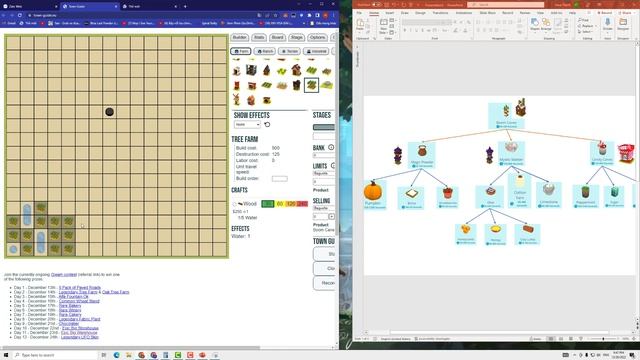The width and height of the screenshot is (640, 360).
Task: Click the Stage button
Action: coord(296,37)
